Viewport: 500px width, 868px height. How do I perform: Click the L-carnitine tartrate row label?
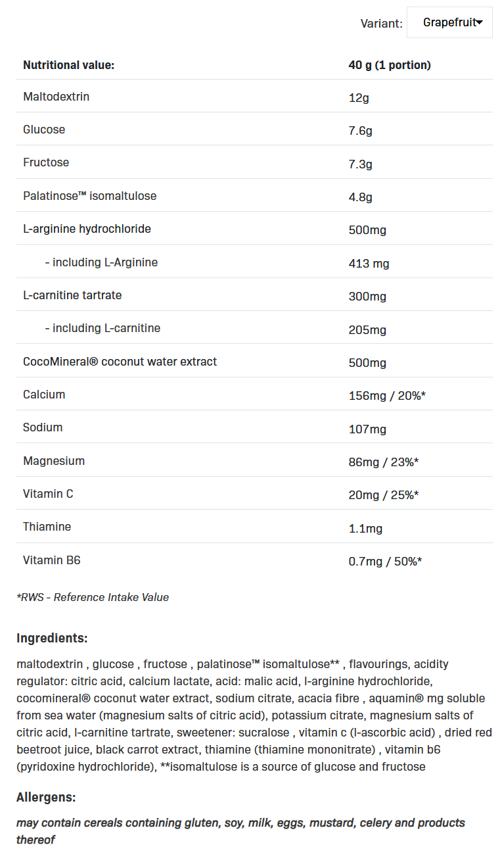72,295
